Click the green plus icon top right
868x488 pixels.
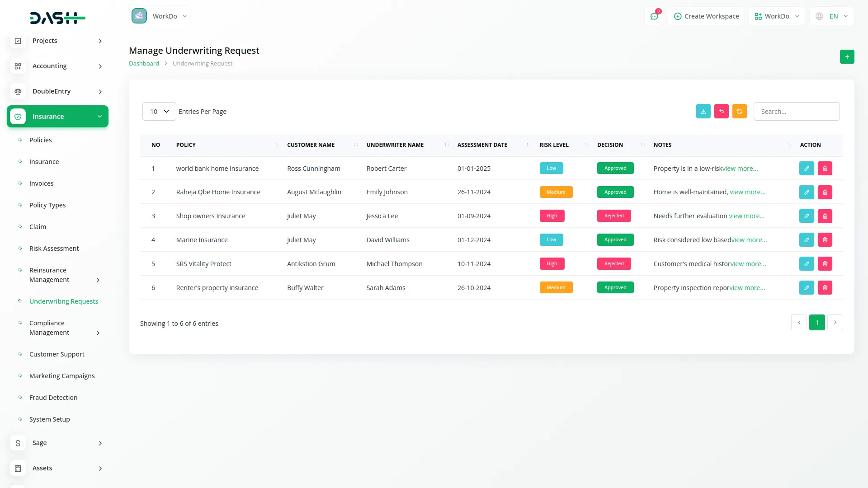[x=847, y=56]
